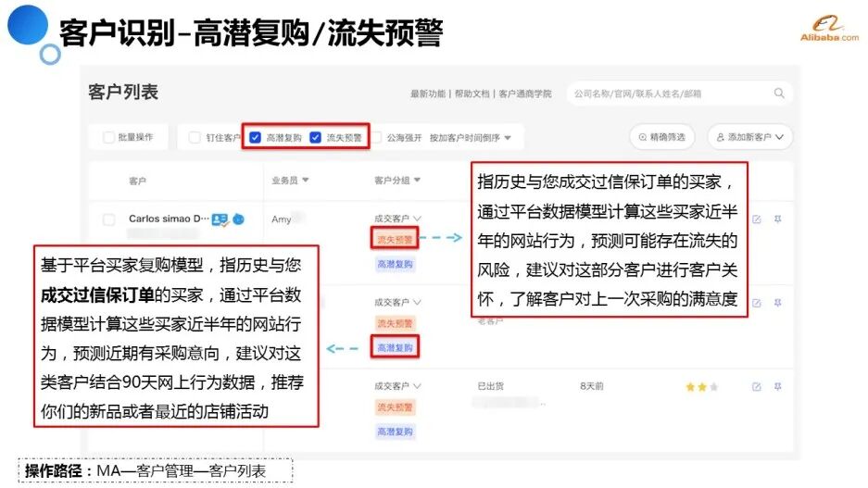
Task: Click the star rating in 已出货 row
Action: point(702,387)
